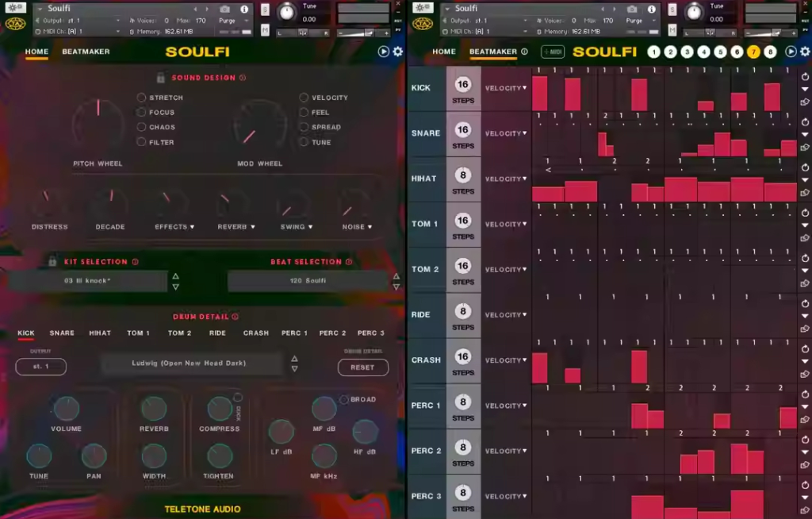Viewport: 812px width, 519px height.
Task: Click the eraser icon on the Ride row
Action: [805, 329]
